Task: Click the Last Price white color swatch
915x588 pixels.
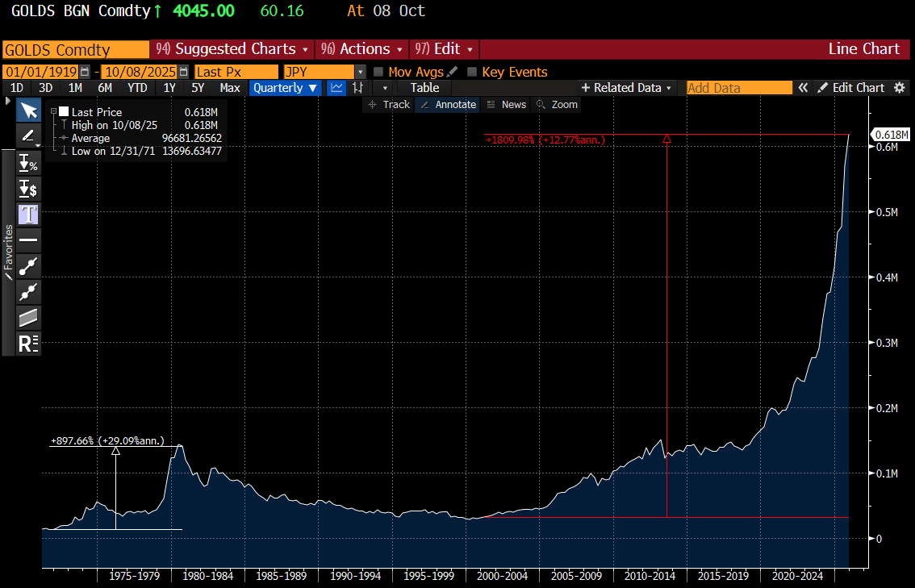Action: point(65,111)
